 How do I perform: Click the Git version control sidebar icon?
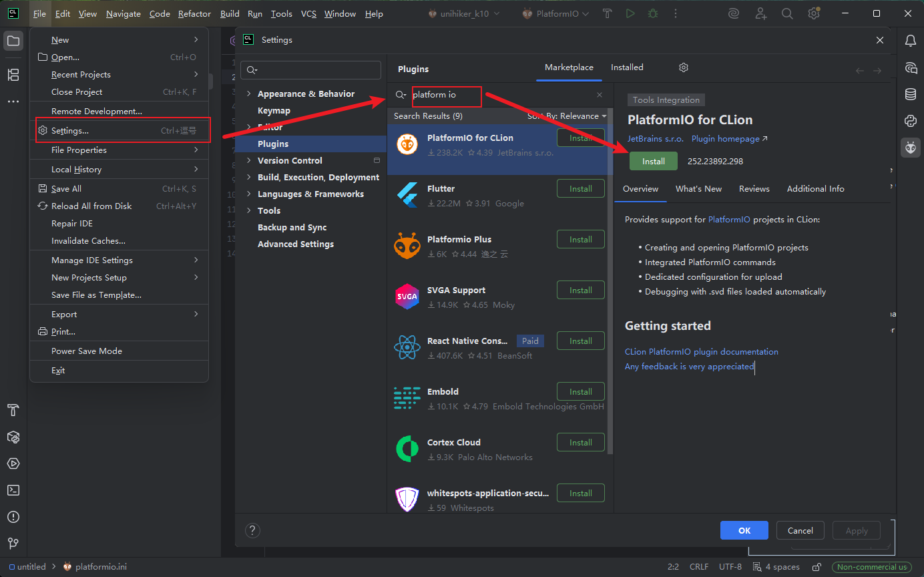pyautogui.click(x=13, y=544)
